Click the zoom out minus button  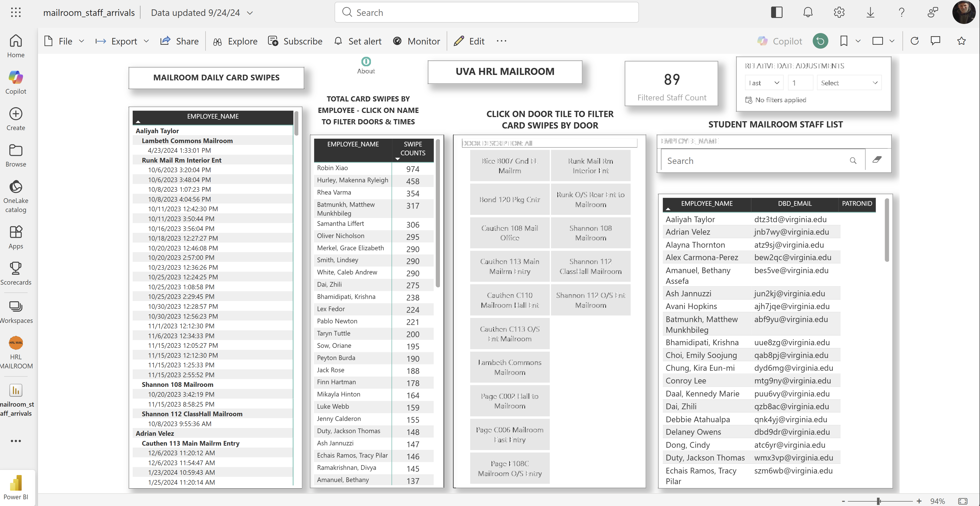click(843, 501)
